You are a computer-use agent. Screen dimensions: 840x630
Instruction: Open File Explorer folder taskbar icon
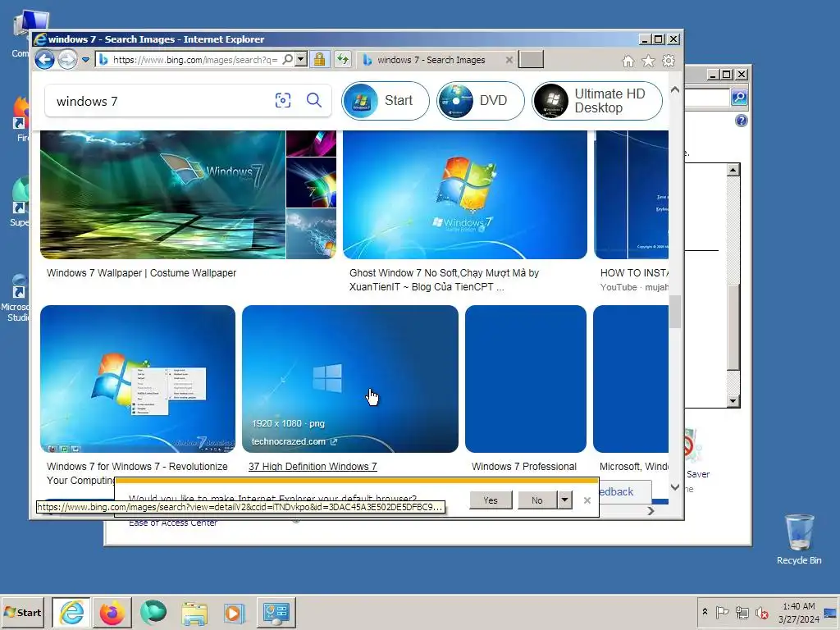[194, 612]
